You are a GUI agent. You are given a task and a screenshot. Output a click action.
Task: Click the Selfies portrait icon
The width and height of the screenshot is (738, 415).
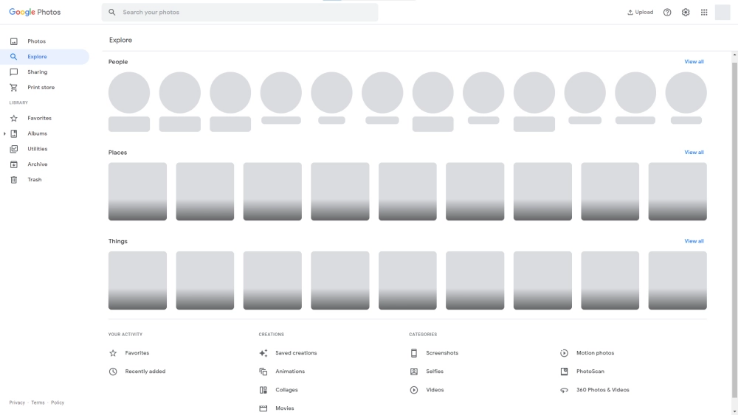(x=414, y=371)
